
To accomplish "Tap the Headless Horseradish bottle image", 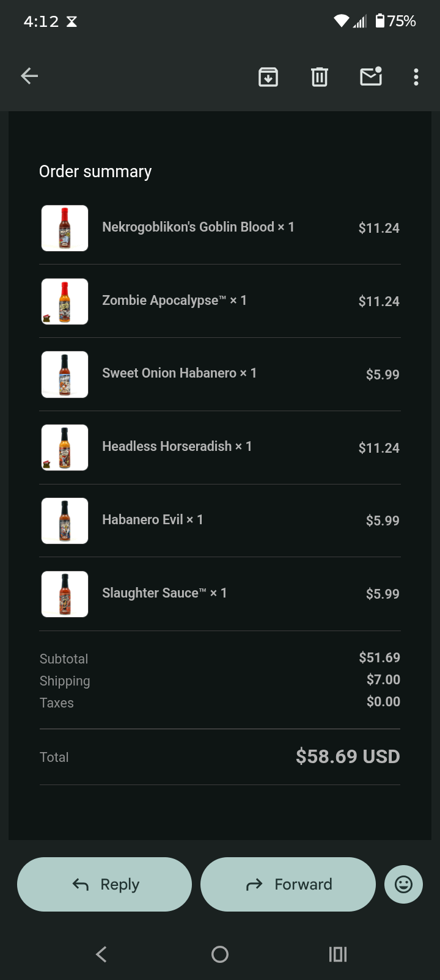I will [65, 448].
